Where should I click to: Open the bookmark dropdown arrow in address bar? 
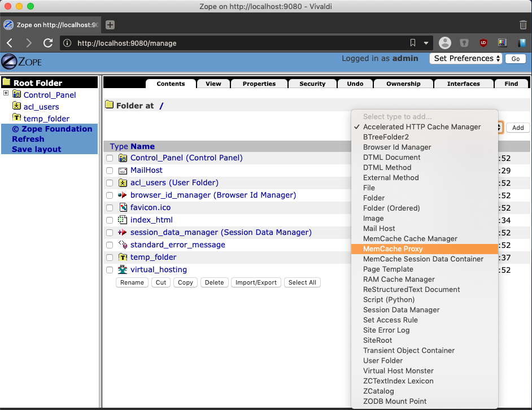click(426, 43)
